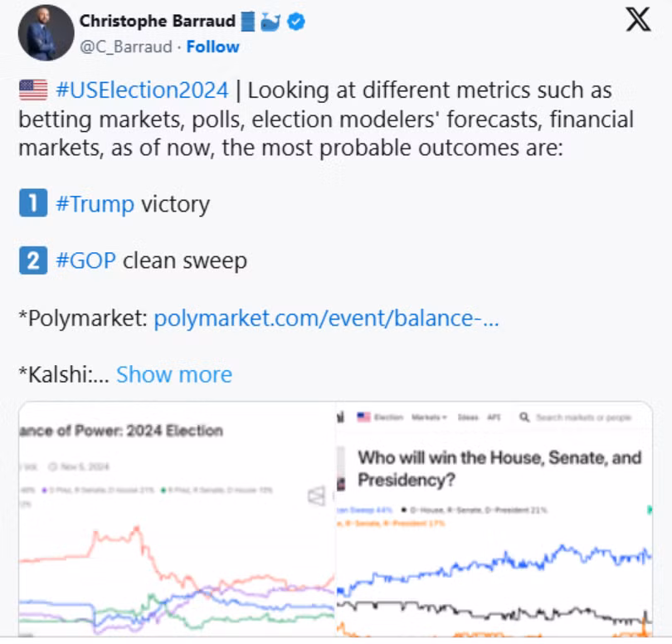
Task: Click the search magnifier in Kalshi chart
Action: tap(524, 417)
